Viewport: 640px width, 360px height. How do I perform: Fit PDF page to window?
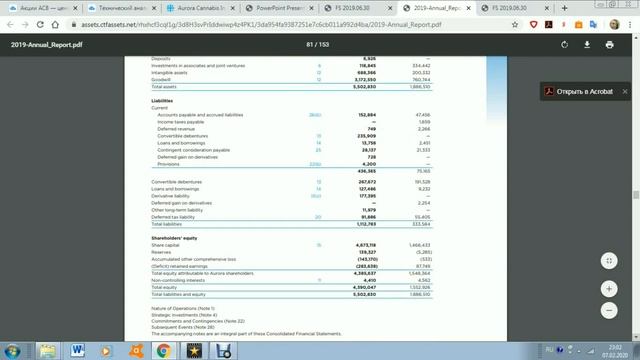click(x=609, y=261)
